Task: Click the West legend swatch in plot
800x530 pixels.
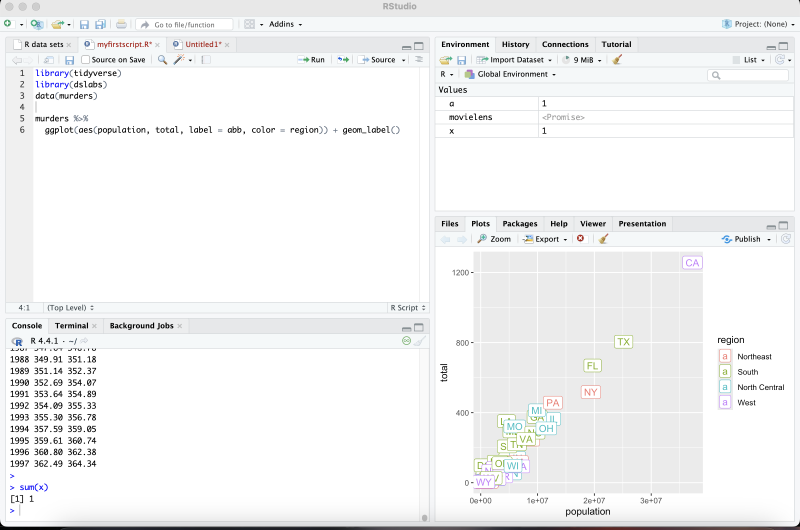Action: pyautogui.click(x=724, y=402)
